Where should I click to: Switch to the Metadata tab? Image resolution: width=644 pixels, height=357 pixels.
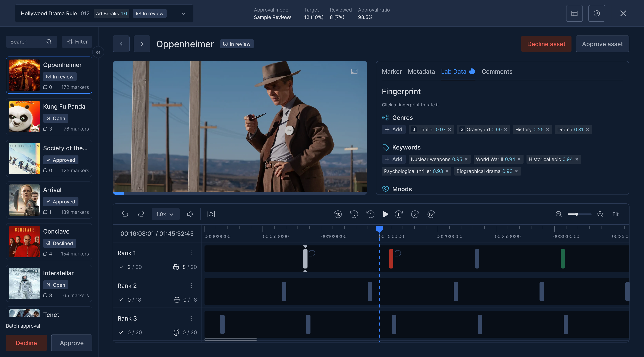(421, 72)
